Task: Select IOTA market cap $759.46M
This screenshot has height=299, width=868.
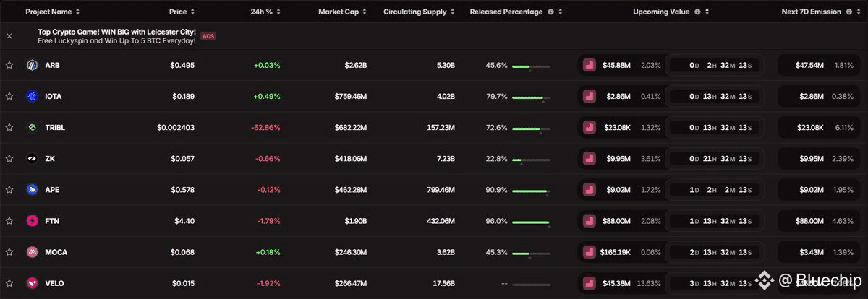Action: 350,96
